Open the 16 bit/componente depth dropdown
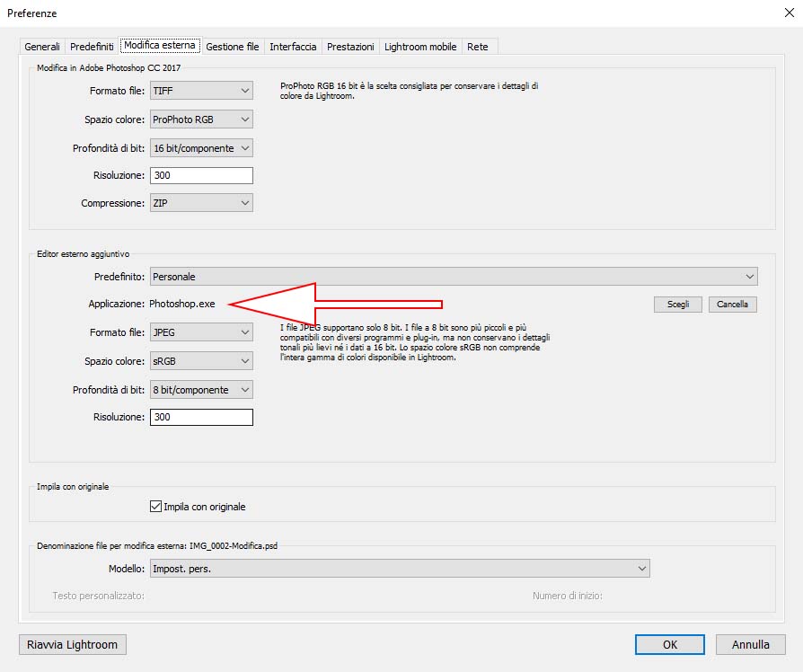The height and width of the screenshot is (672, 803). (x=201, y=148)
